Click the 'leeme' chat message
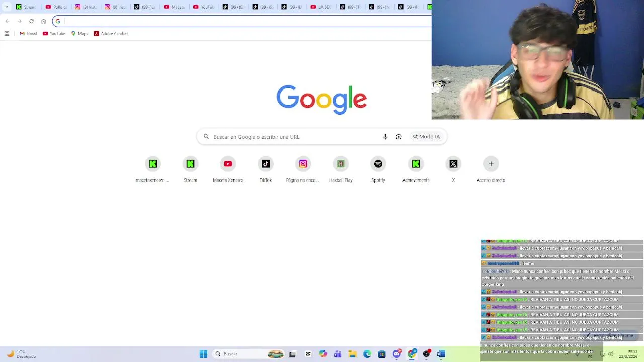 tap(528, 263)
